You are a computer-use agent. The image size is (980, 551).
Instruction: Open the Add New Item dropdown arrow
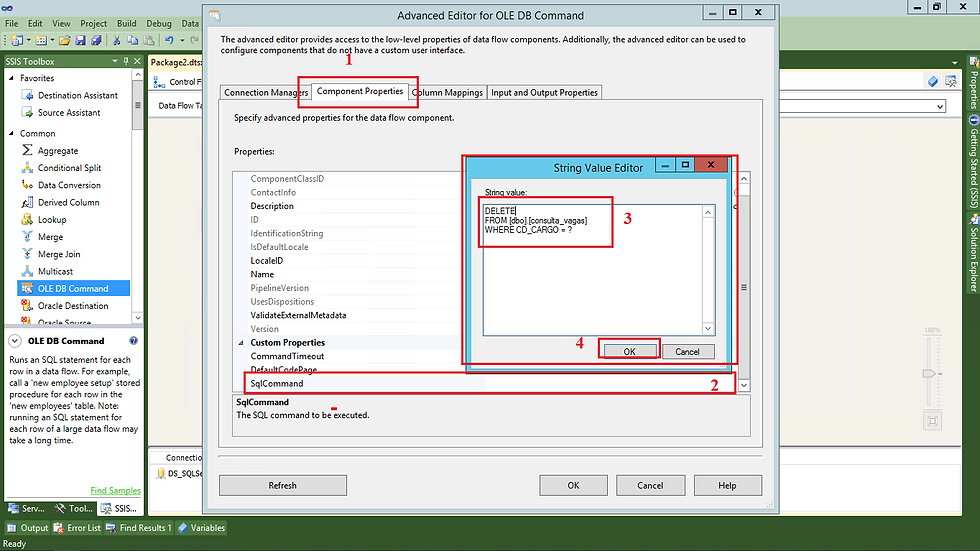[52, 41]
